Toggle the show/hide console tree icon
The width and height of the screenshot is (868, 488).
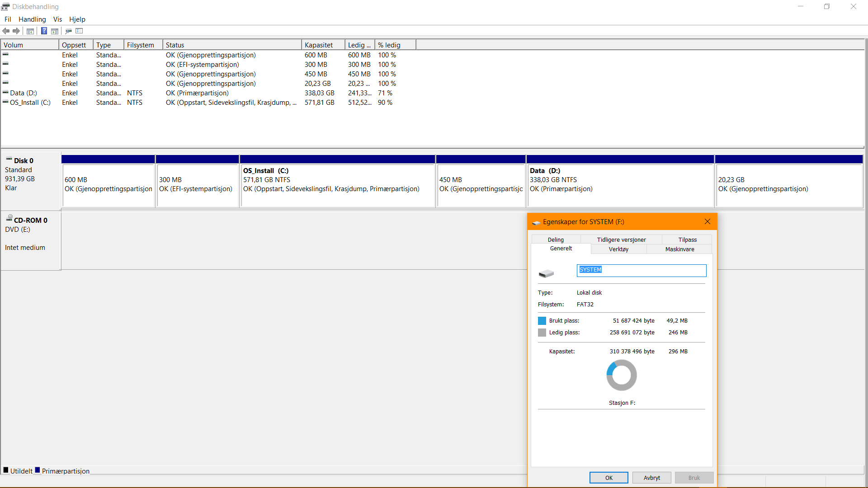pos(30,31)
